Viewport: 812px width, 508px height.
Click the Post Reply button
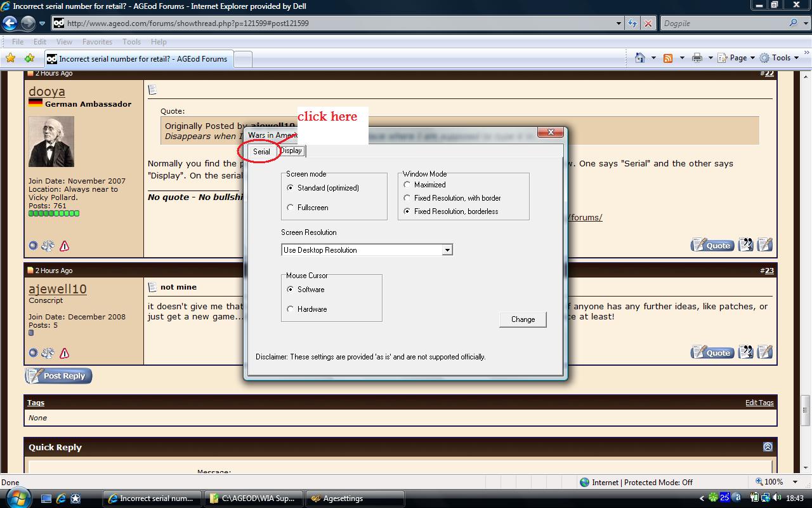click(x=58, y=376)
